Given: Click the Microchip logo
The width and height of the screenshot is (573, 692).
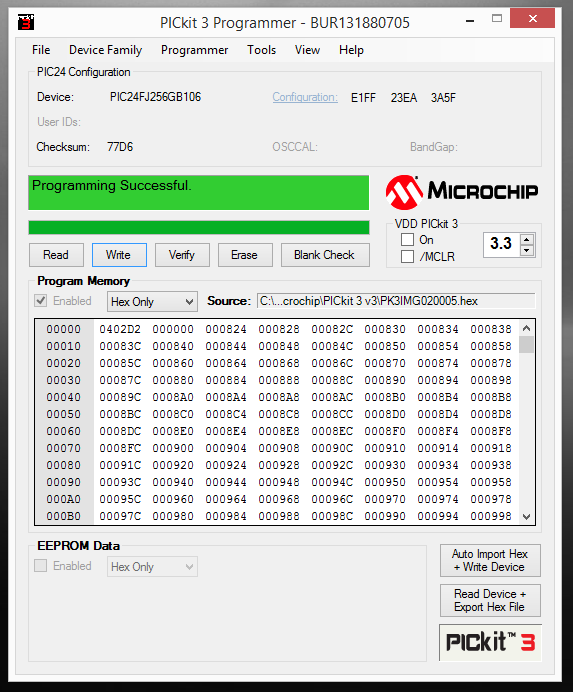Looking at the screenshot, I should point(462,192).
